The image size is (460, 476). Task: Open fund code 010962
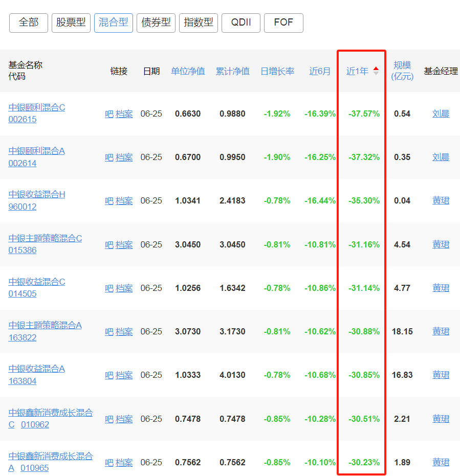pos(35,424)
